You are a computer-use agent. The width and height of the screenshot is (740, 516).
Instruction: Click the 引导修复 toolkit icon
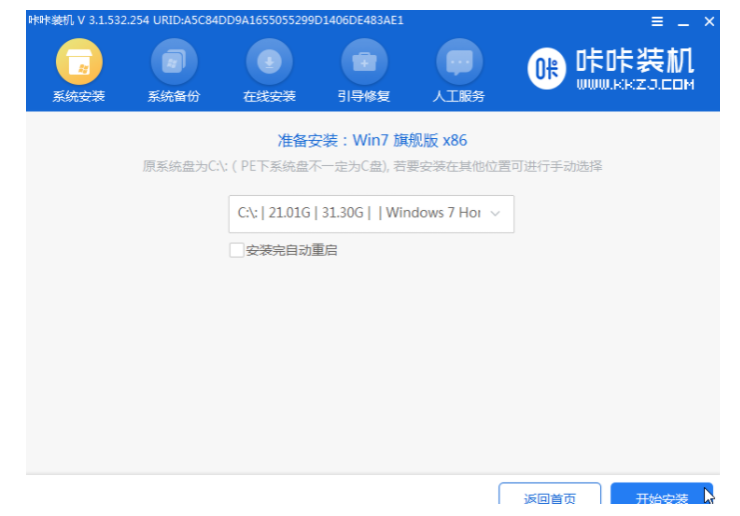point(364,63)
